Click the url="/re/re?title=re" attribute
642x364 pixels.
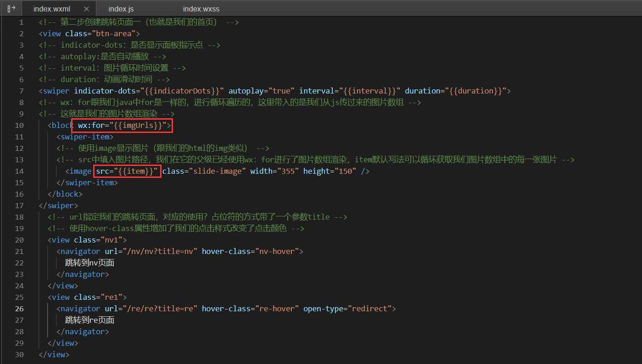tap(151, 309)
